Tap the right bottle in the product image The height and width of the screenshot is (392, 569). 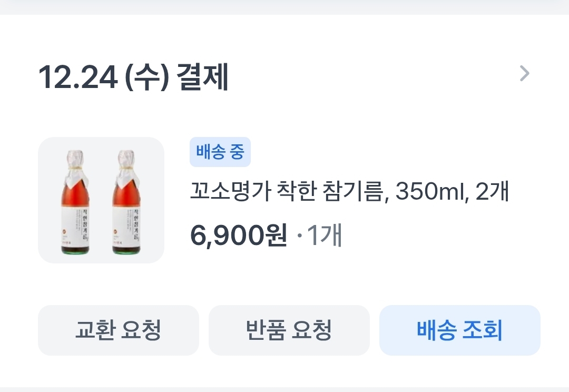(x=126, y=202)
